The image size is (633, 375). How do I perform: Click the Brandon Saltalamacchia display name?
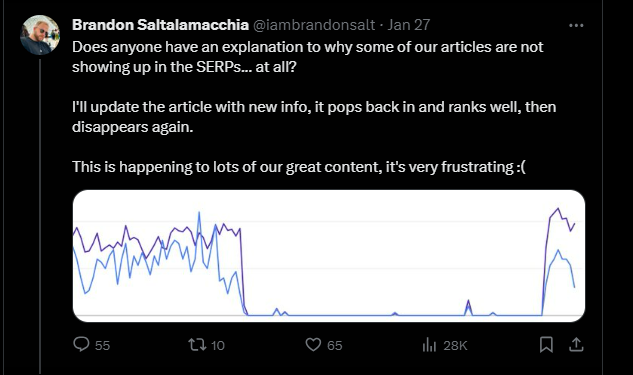click(x=160, y=25)
